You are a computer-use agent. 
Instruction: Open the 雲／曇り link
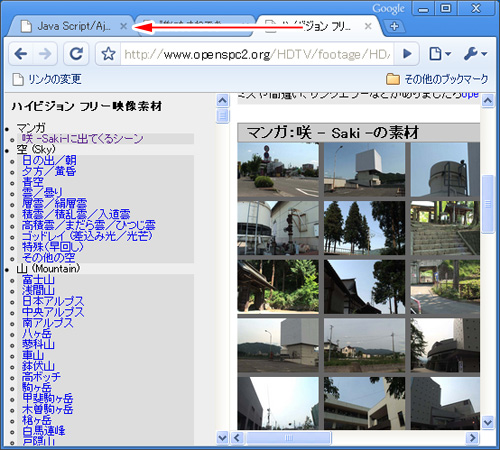pyautogui.click(x=42, y=193)
